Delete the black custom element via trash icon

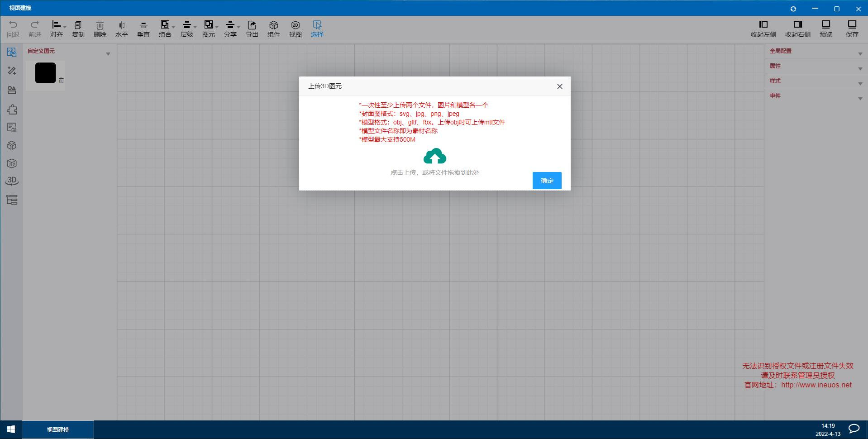click(61, 80)
